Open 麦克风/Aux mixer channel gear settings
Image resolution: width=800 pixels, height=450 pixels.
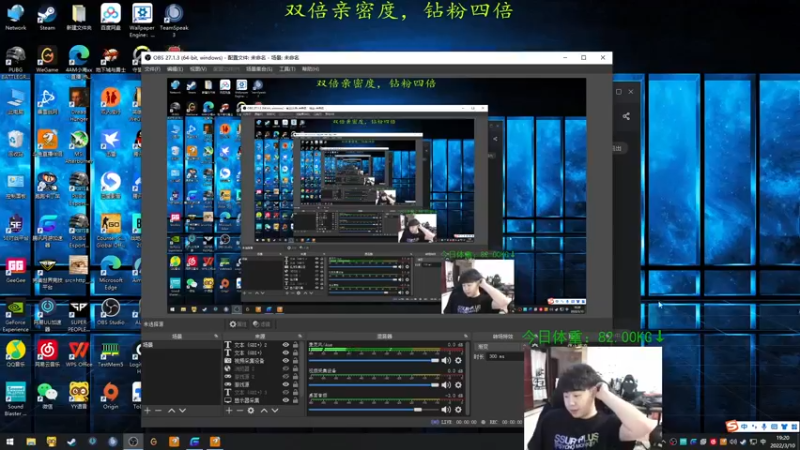[458, 360]
